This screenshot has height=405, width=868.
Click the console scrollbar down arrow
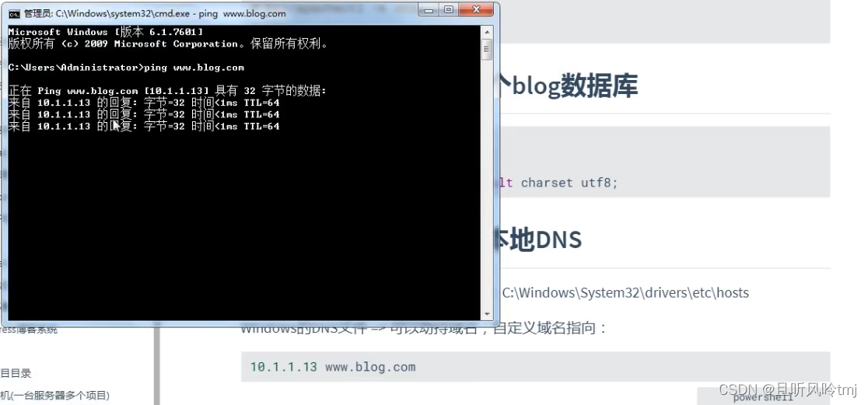tap(487, 314)
